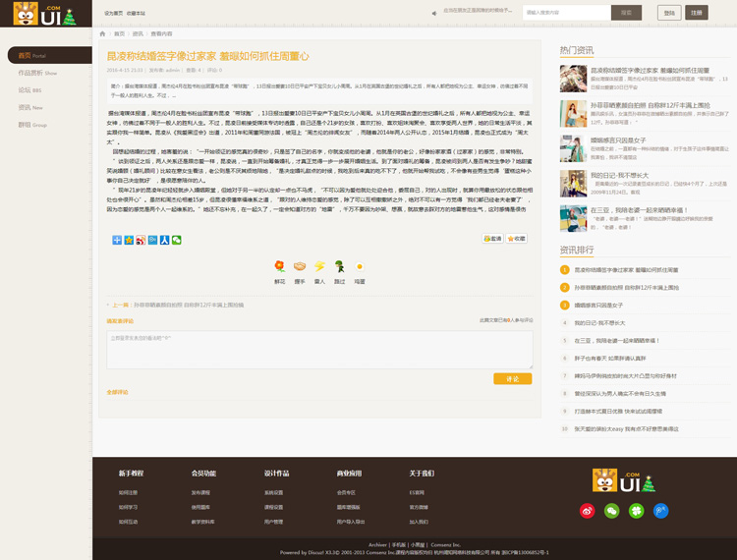The width and height of the screenshot is (737, 560).
Task: Click the 注册 register button in header
Action: pyautogui.click(x=697, y=13)
